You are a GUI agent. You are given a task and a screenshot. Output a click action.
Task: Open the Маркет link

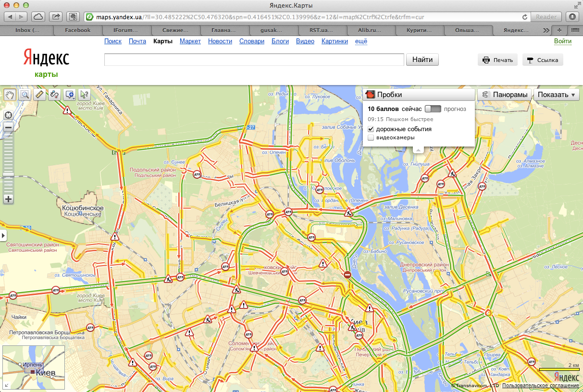tap(190, 41)
